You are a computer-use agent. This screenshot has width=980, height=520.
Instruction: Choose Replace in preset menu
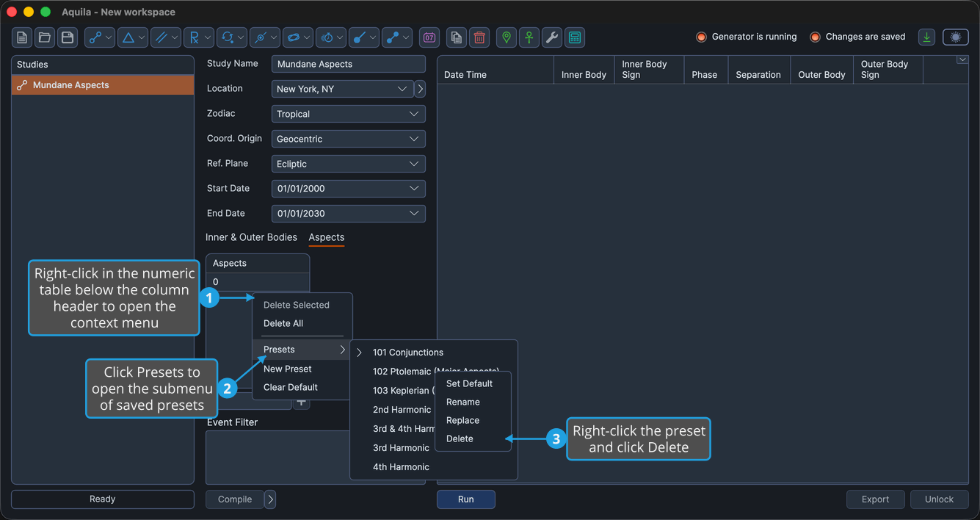(463, 420)
